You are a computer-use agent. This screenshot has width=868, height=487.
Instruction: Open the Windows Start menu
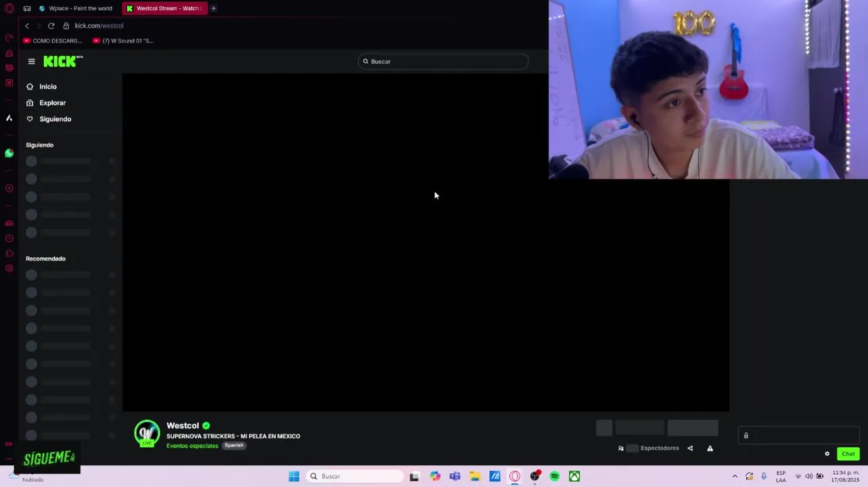point(294,476)
